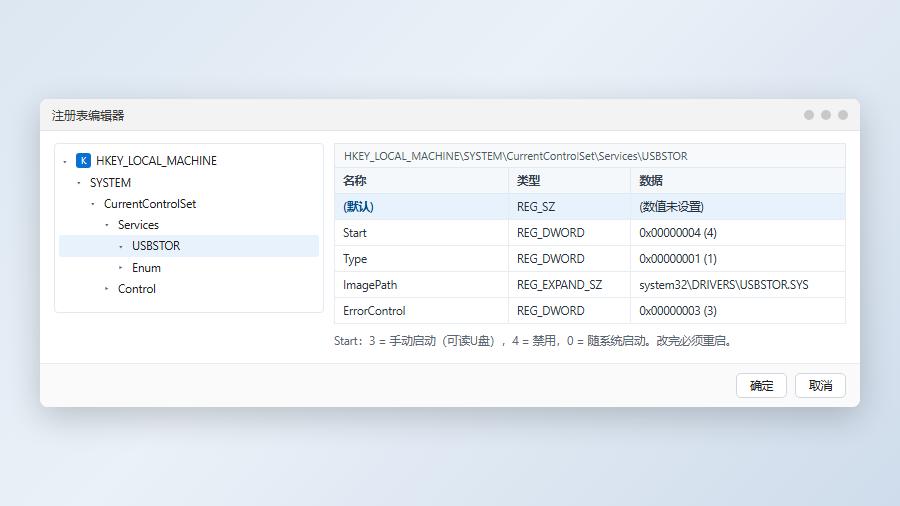Click the first window control dot
Image resolution: width=900 pixels, height=506 pixels.
click(809, 115)
